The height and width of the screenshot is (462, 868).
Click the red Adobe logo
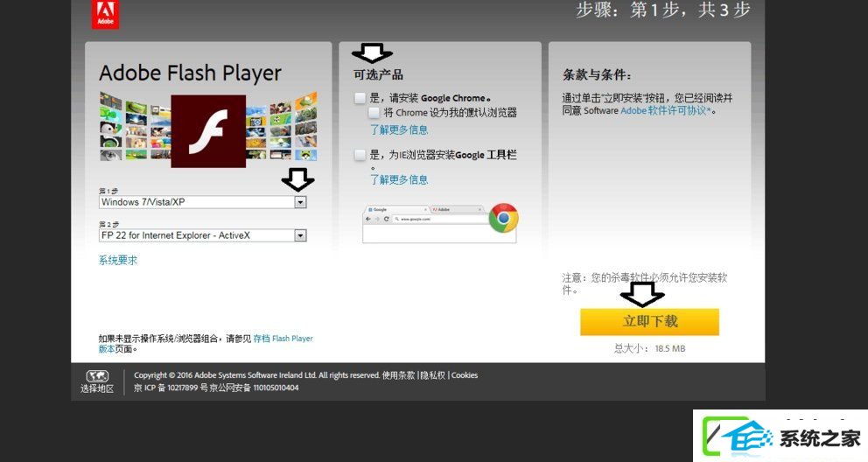105,14
